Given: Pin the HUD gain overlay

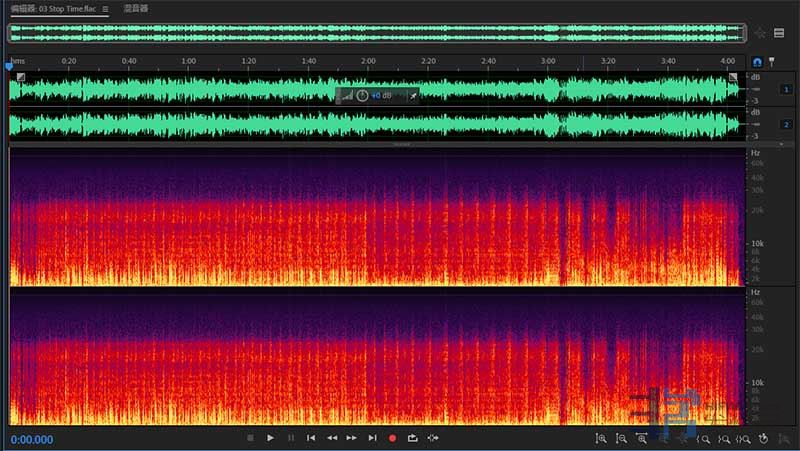Looking at the screenshot, I should tap(414, 95).
